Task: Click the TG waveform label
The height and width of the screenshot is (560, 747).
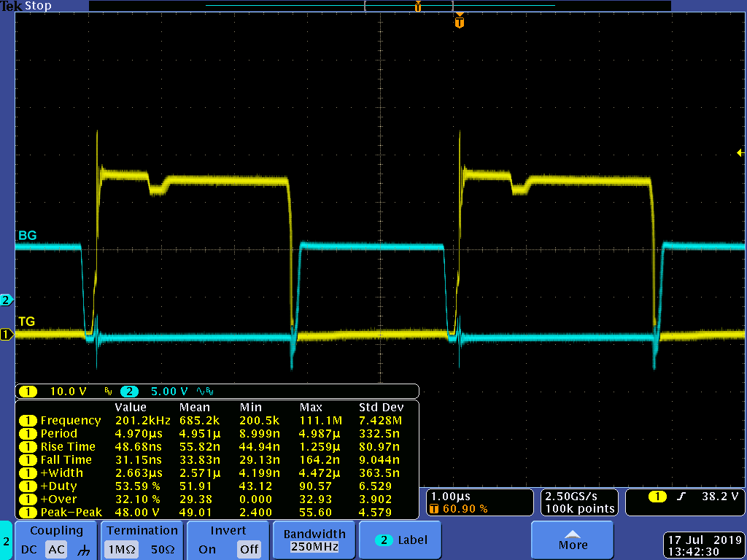Action: pos(27,322)
